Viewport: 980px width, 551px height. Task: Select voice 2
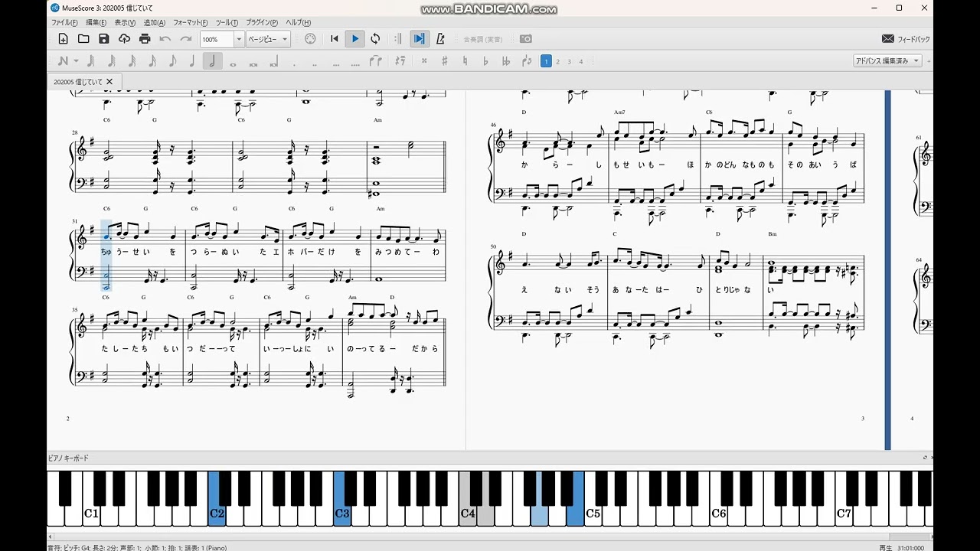pos(557,61)
